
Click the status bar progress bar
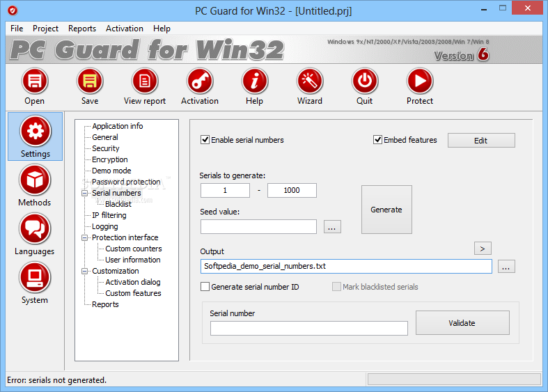tap(454, 379)
